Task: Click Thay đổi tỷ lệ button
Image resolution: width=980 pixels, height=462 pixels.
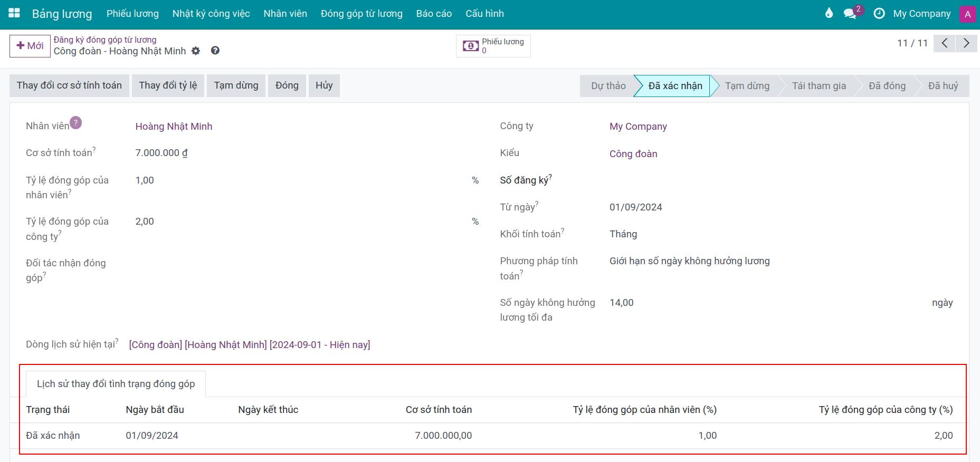Action: (168, 85)
